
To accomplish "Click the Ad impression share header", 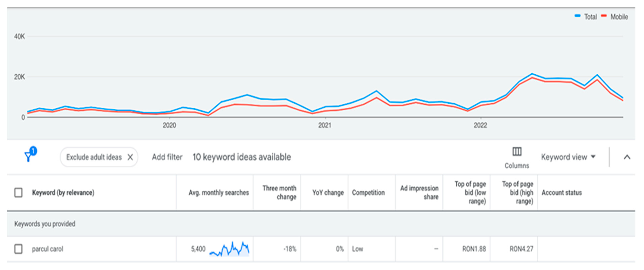I will coord(419,193).
